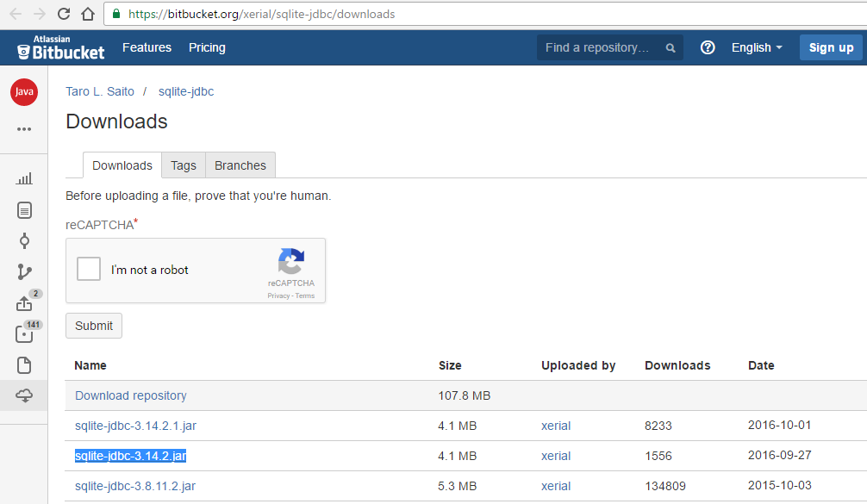Click the Sign up button
Image resolution: width=867 pixels, height=504 pixels.
point(831,47)
